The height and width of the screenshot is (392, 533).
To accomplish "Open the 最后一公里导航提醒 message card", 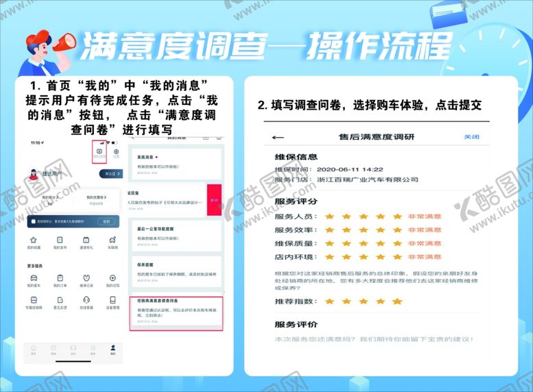I will [176, 236].
